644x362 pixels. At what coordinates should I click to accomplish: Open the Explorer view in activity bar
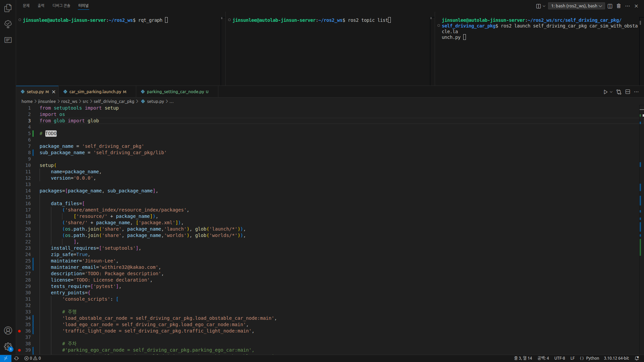(x=8, y=8)
